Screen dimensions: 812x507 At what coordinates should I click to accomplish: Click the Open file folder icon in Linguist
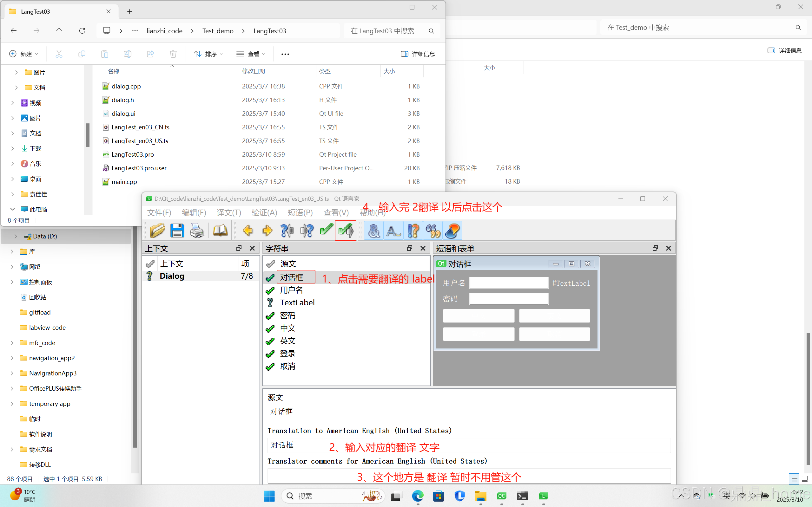click(x=157, y=231)
